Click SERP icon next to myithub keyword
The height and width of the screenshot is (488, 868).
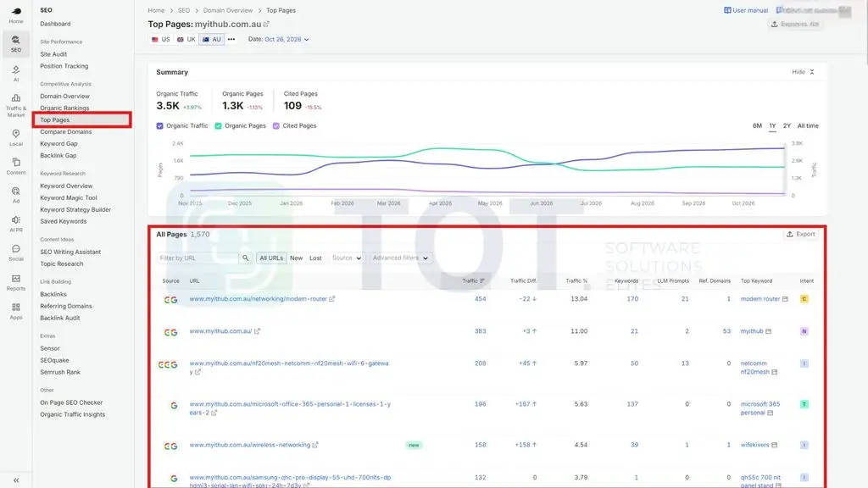click(x=768, y=331)
